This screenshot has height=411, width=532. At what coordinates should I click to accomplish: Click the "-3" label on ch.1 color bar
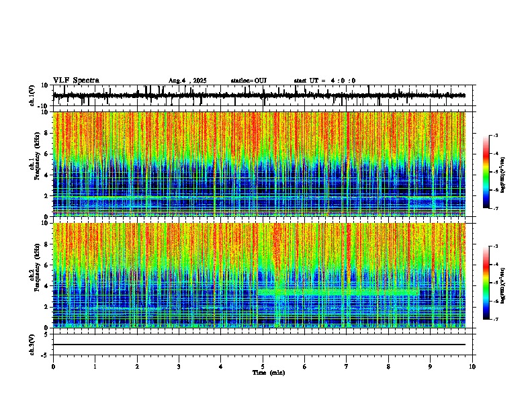tap(495, 135)
